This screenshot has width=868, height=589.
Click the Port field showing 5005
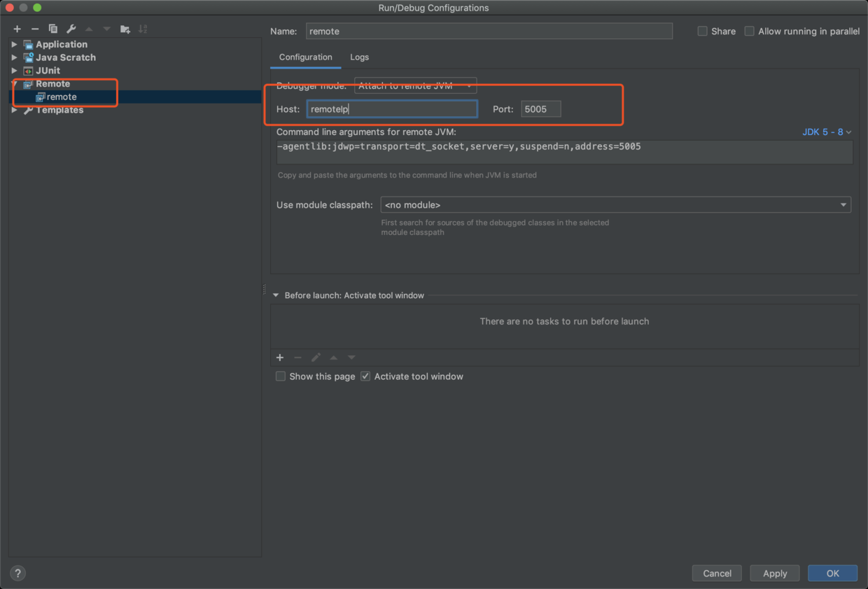coord(541,109)
